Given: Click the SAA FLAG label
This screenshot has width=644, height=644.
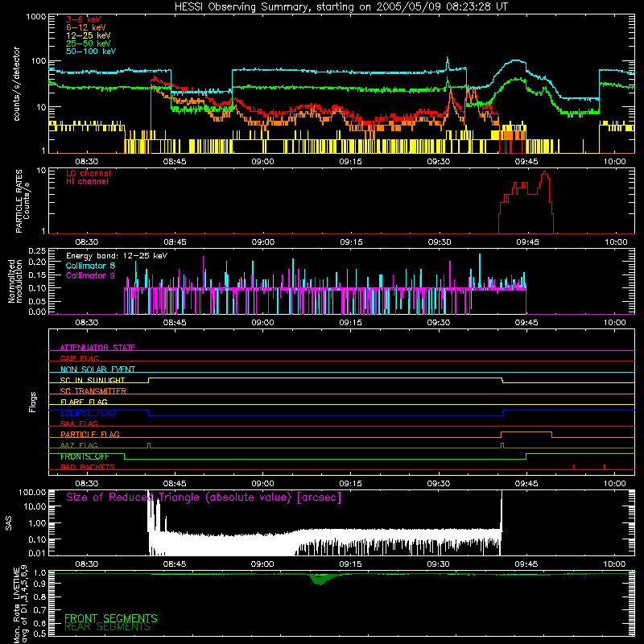Looking at the screenshot, I should [x=79, y=423].
